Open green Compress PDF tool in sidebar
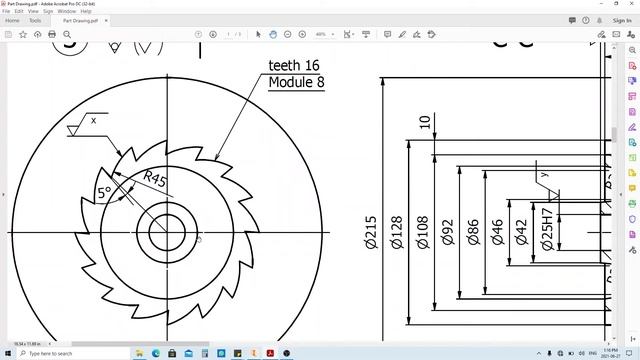640x360 pixels. pyautogui.click(x=632, y=158)
